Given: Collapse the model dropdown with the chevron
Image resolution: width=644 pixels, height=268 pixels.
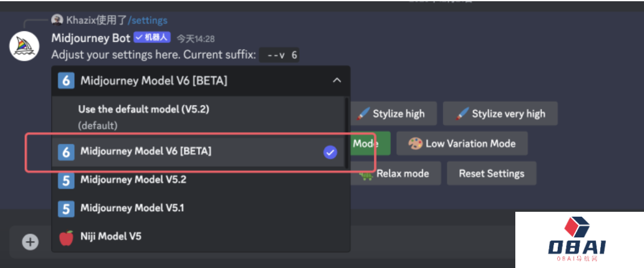Looking at the screenshot, I should 337,81.
